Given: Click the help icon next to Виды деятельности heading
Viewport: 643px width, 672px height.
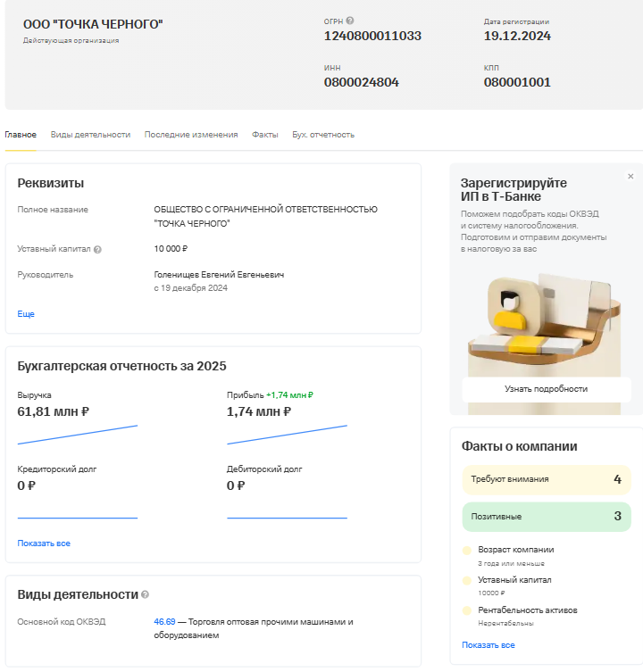Looking at the screenshot, I should pos(146,594).
